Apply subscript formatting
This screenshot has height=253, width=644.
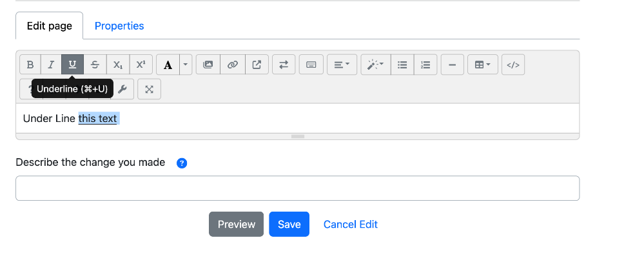[x=118, y=65]
